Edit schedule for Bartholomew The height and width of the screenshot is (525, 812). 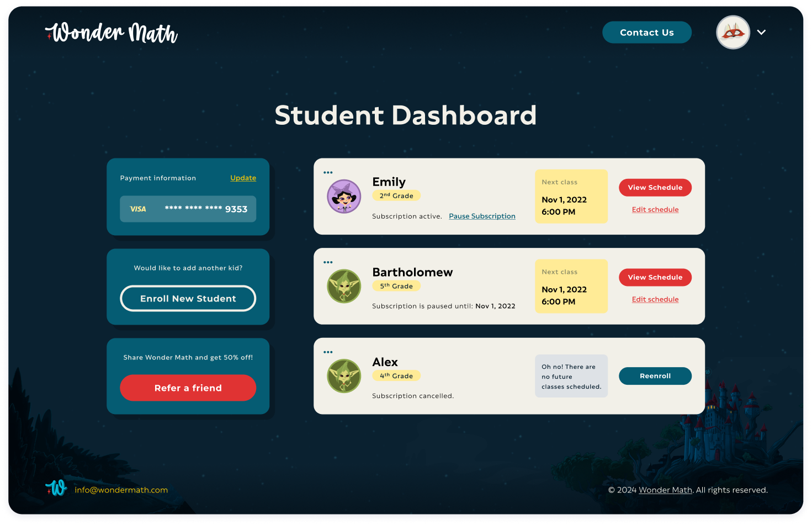655,300
